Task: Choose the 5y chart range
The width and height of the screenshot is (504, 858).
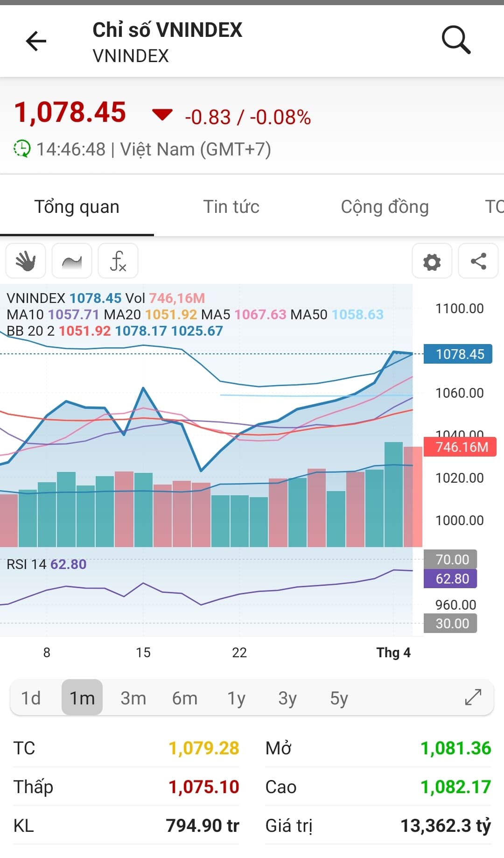Action: [339, 698]
